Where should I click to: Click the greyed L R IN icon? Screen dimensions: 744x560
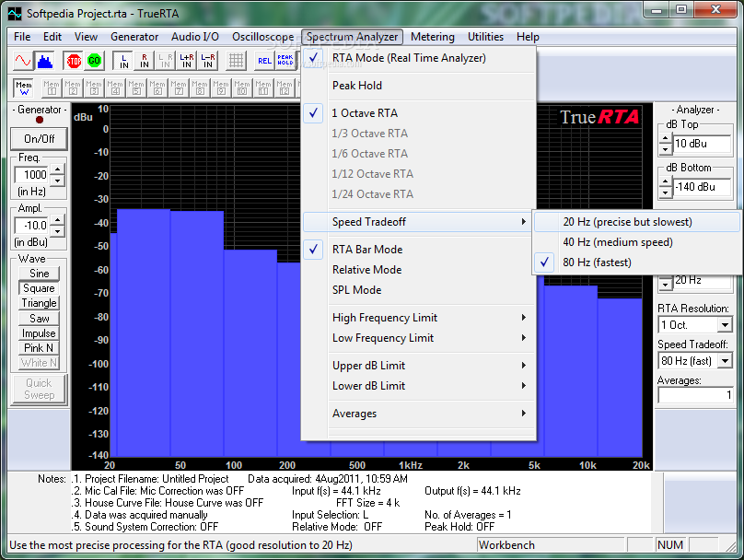point(165,61)
